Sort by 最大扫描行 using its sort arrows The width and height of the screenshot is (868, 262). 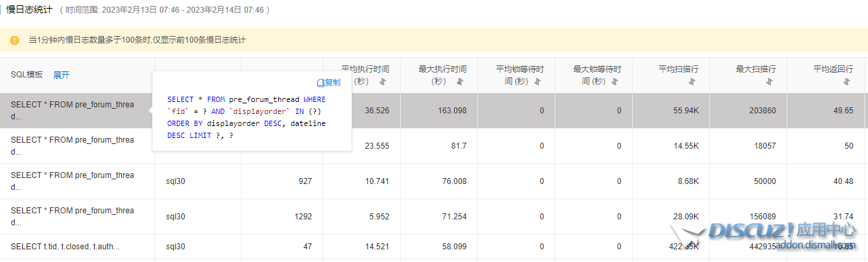[769, 81]
